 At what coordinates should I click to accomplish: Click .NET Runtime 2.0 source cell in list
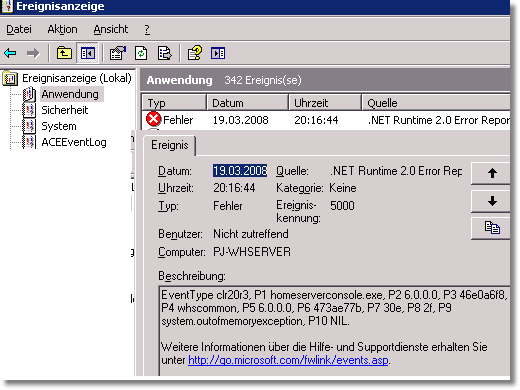click(439, 120)
